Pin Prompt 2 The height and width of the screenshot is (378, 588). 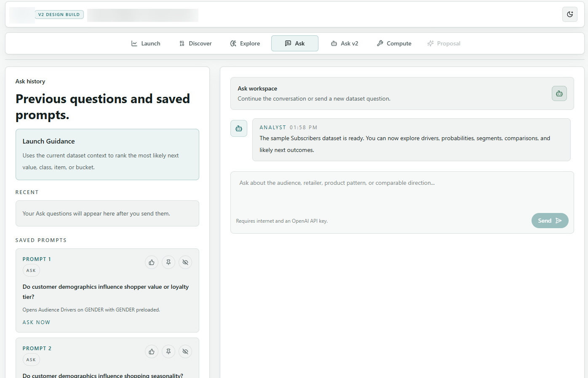[168, 351]
